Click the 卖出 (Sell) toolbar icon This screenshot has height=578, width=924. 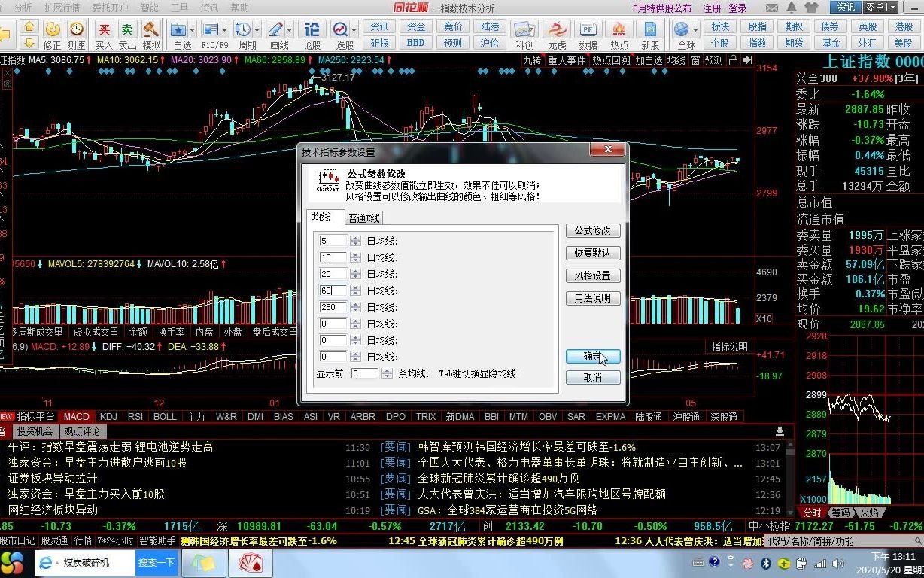point(127,30)
